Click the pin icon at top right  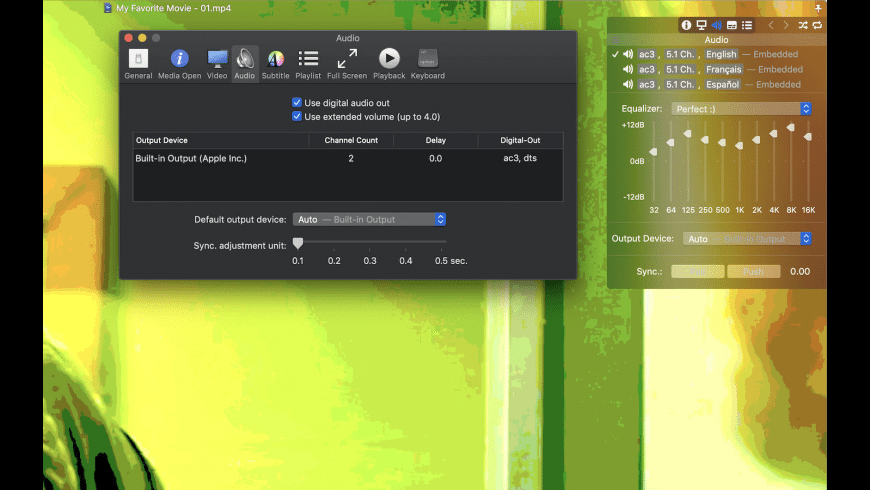[818, 8]
